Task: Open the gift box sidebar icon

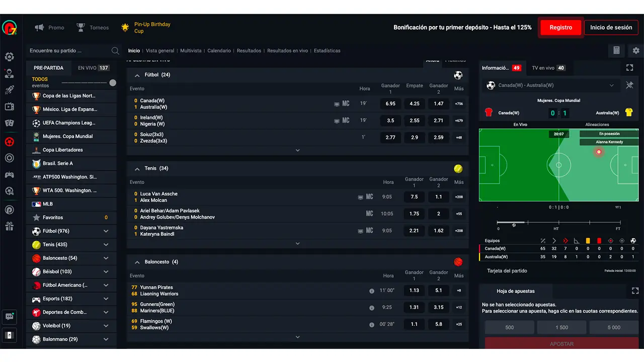Action: [x=9, y=226]
